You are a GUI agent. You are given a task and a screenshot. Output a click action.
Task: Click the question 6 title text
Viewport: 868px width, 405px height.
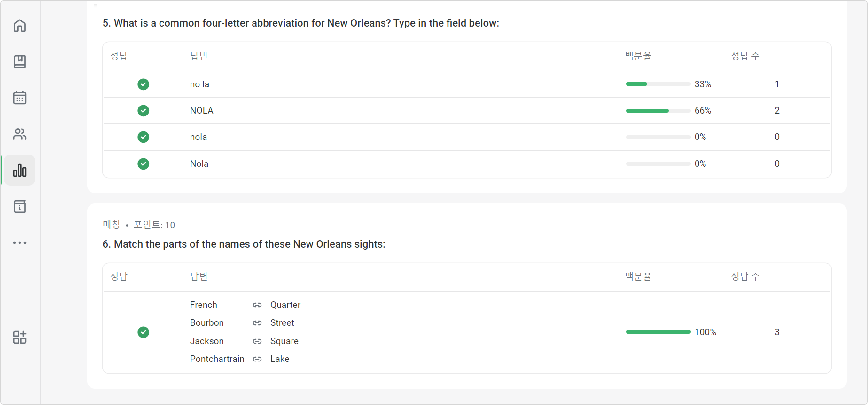click(244, 244)
